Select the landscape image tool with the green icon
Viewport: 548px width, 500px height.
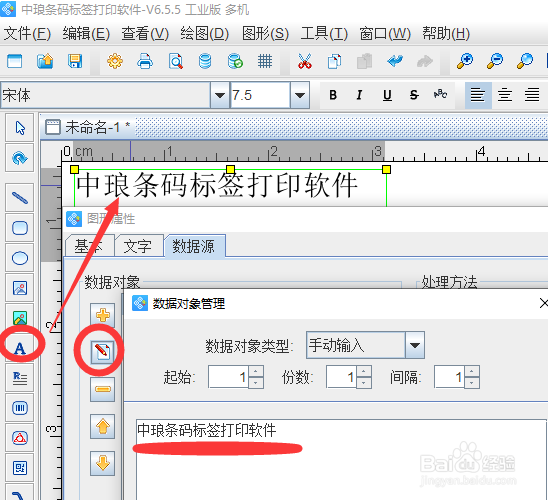(20, 318)
